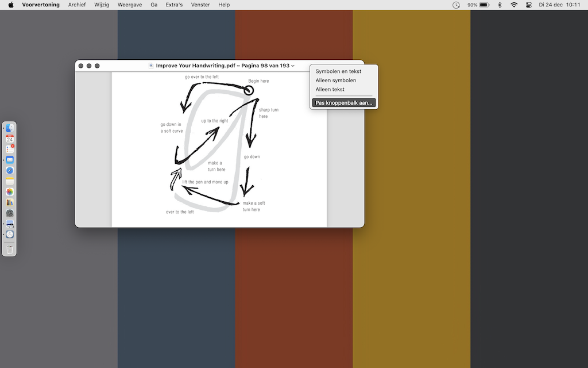Open the Apple menu
The image size is (588, 368).
click(11, 5)
